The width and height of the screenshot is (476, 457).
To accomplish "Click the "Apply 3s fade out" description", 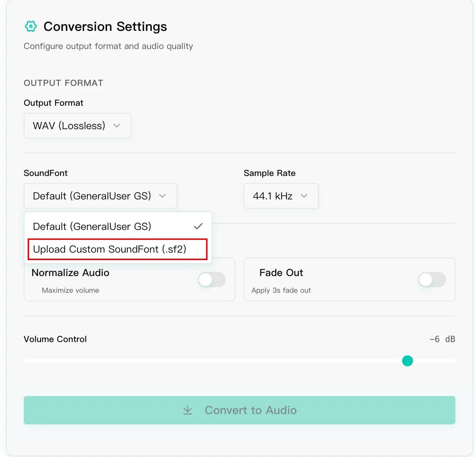I will [281, 290].
